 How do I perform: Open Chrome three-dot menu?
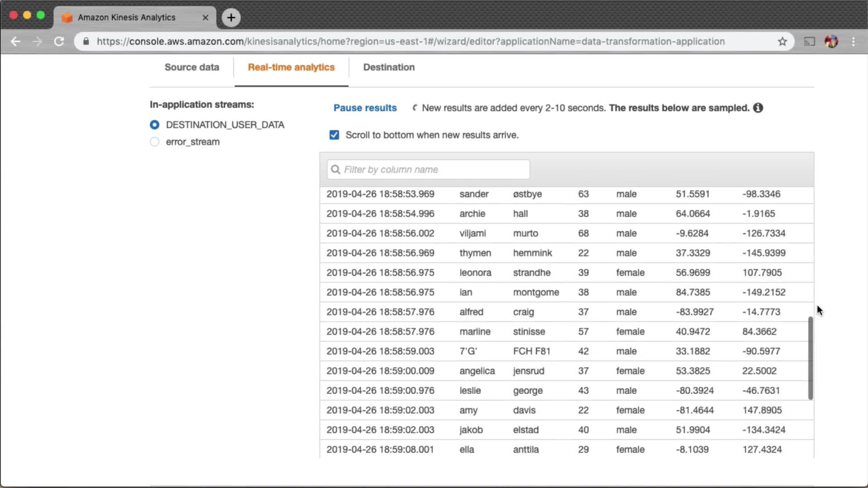pos(853,42)
